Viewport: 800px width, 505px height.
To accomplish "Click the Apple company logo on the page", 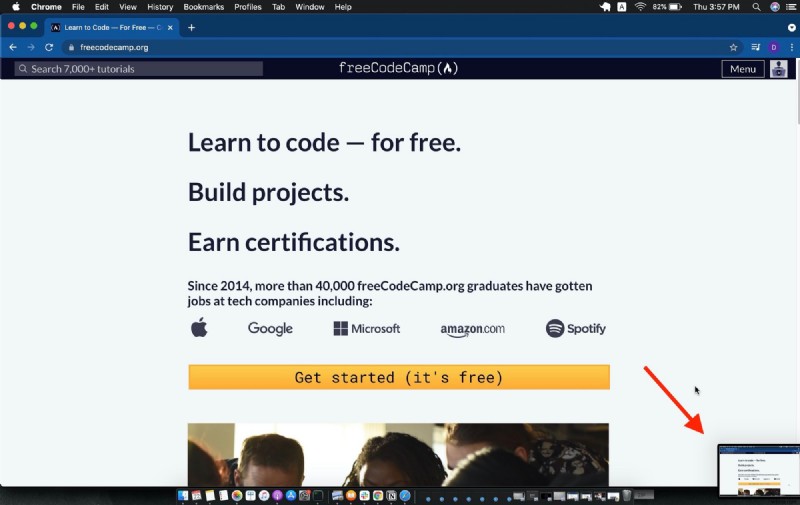I will pos(199,327).
